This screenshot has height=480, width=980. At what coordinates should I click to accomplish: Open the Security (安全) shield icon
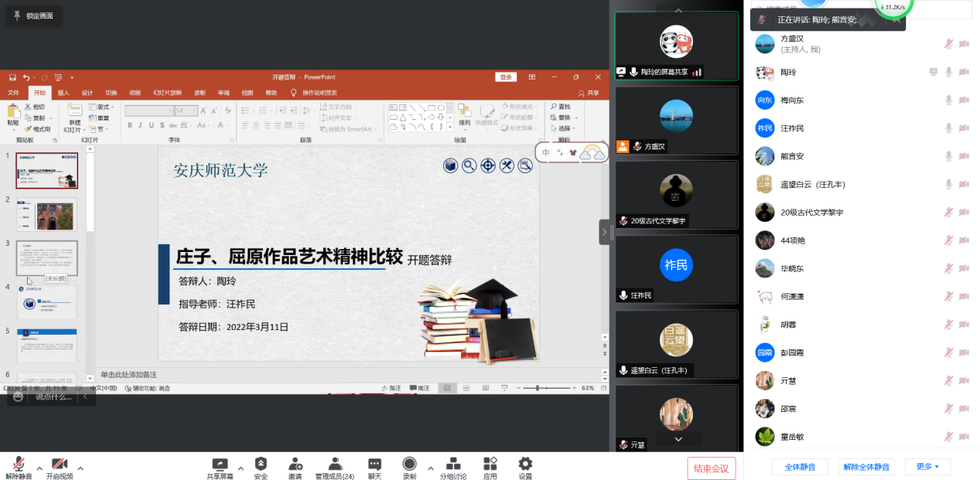pos(261,464)
